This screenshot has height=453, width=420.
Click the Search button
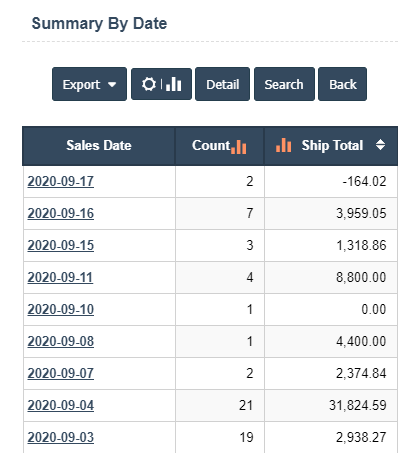tap(284, 84)
